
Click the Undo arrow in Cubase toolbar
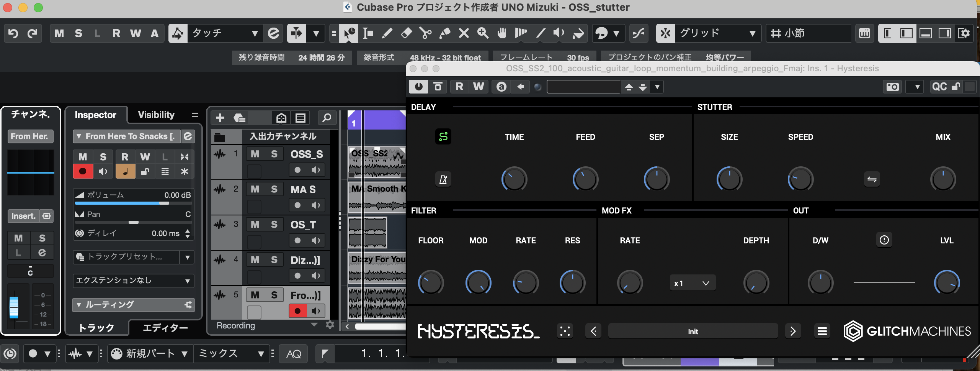[13, 33]
